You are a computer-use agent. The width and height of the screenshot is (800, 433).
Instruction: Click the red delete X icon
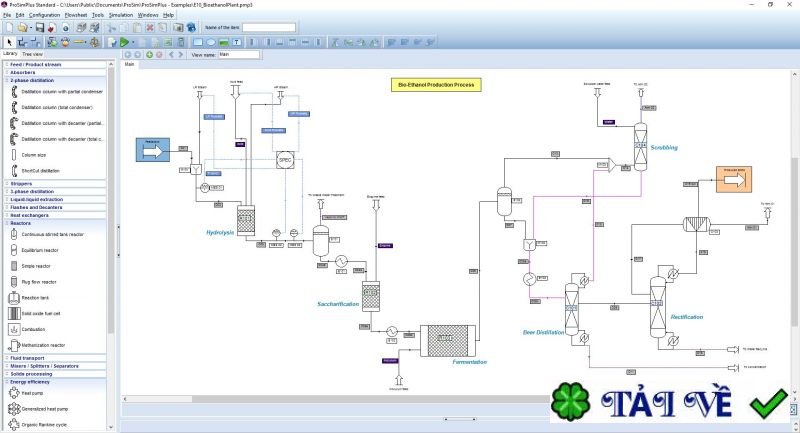[150, 28]
